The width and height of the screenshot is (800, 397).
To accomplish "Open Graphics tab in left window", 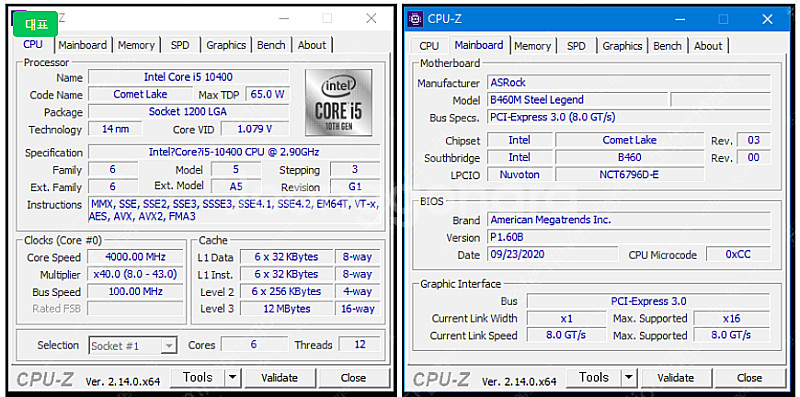I will click(226, 45).
